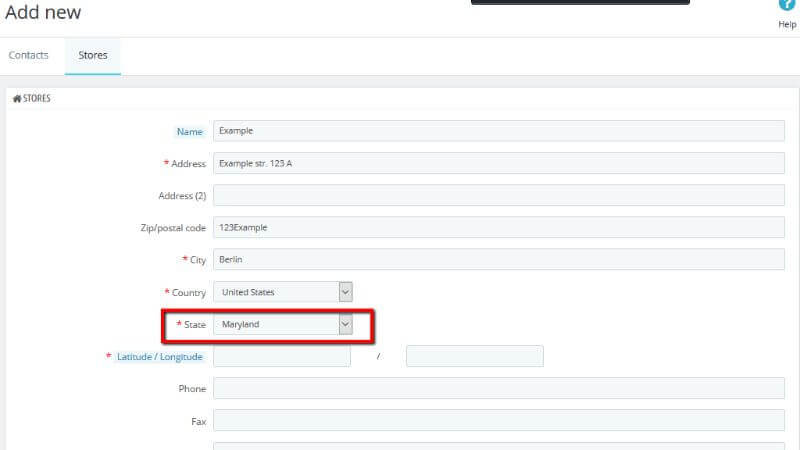800x450 pixels.
Task: Switch to the Contacts tab
Action: pos(28,55)
